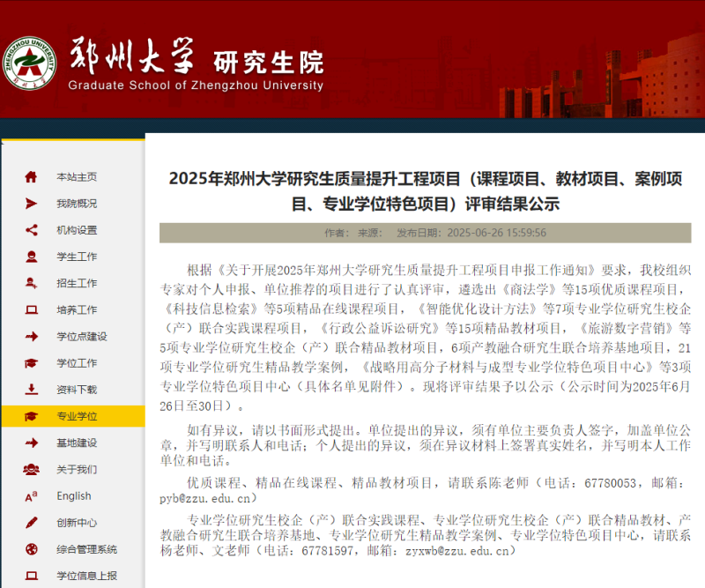The image size is (705, 588).
Task: Click the 来源 label in the info bar
Action: (369, 233)
